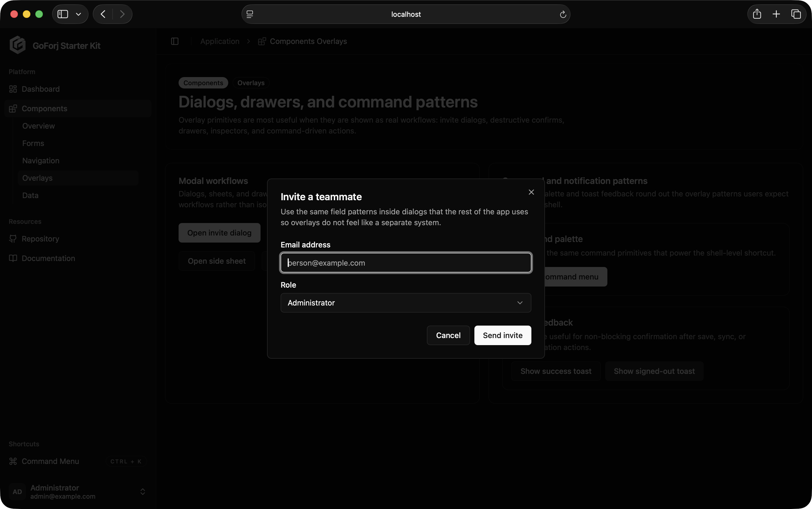Viewport: 812px width, 509px height.
Task: Click the CTRL + K shortcut badge
Action: click(126, 462)
